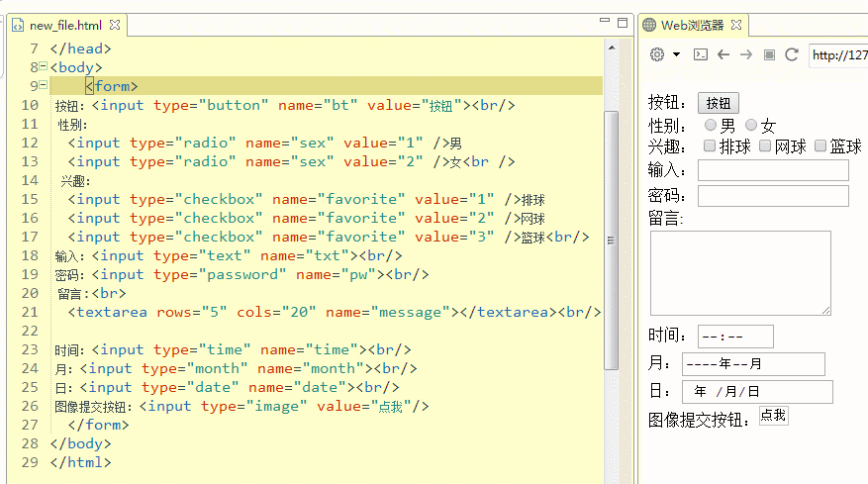Collapse the body tag fold on line 8
Viewport: 868px width, 484px height.
(44, 66)
